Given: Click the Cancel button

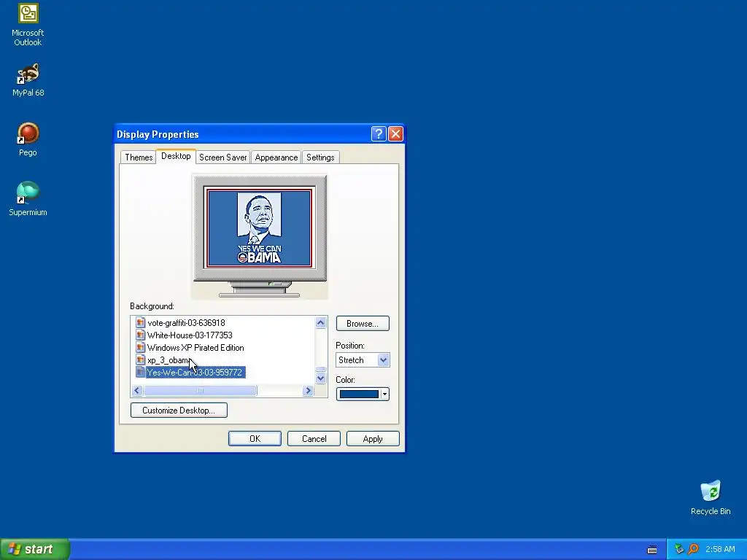Looking at the screenshot, I should click(314, 438).
